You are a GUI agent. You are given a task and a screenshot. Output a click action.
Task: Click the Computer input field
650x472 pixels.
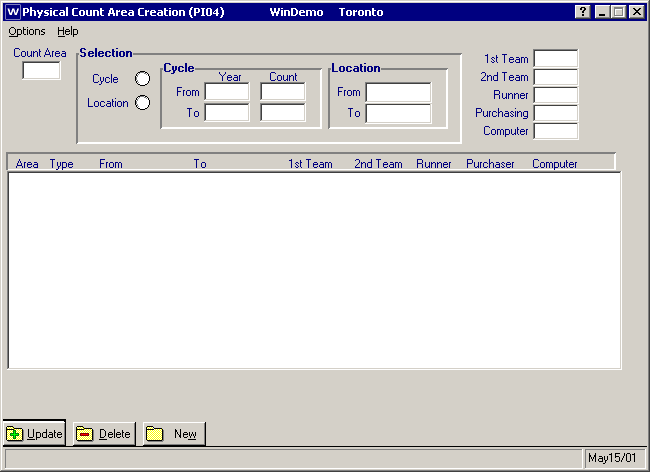point(555,131)
